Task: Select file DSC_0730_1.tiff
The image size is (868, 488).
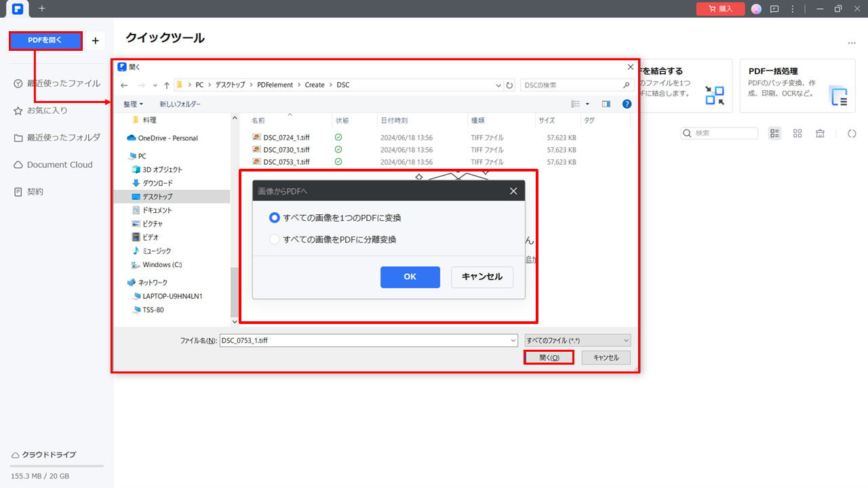Action: [x=286, y=150]
